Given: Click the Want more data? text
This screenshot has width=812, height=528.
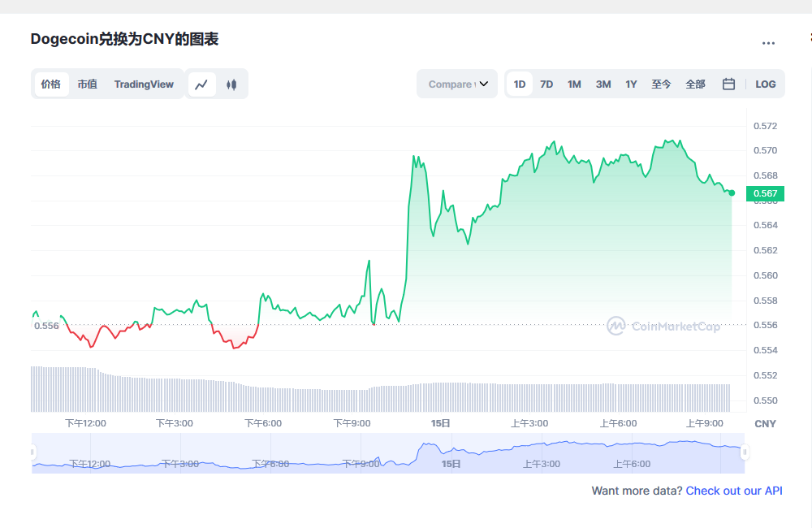Looking at the screenshot, I should 637,491.
